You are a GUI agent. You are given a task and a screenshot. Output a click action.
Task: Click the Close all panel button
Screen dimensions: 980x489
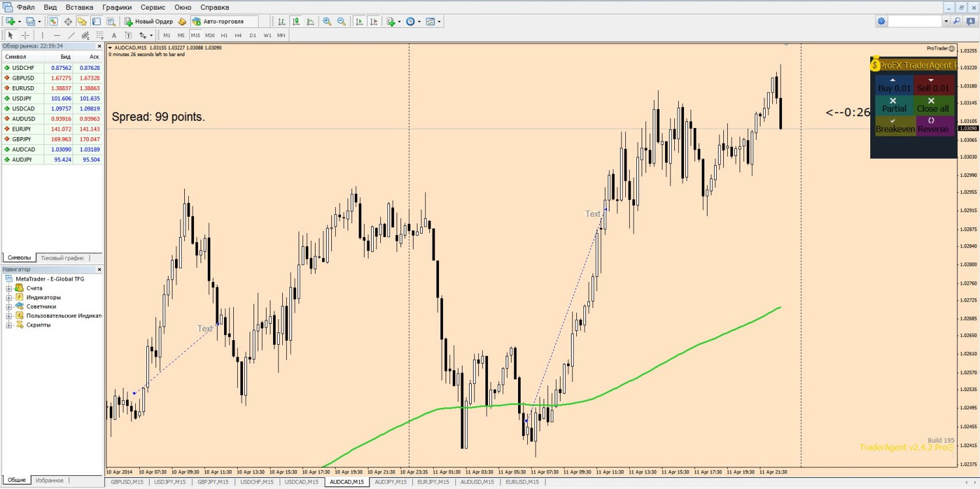click(x=934, y=105)
